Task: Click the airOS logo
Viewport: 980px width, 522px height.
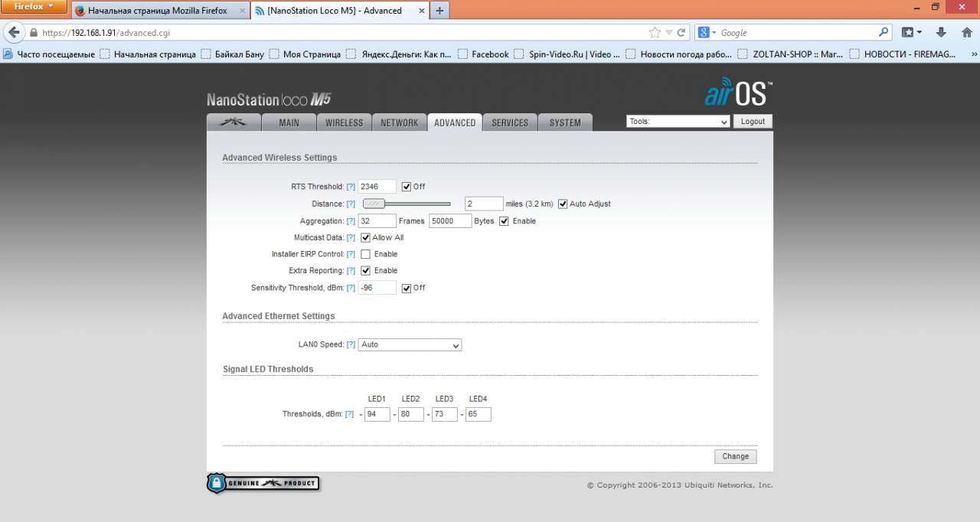Action: pyautogui.click(x=738, y=93)
